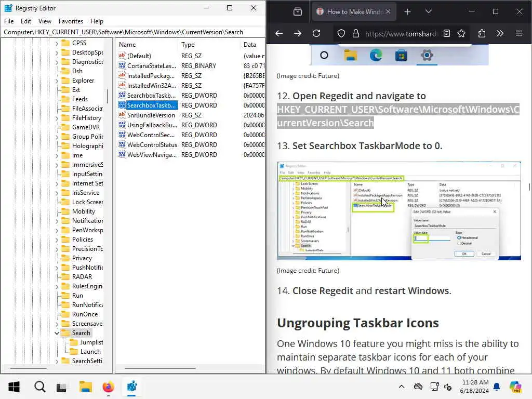
Task: Click the tracking protection shield icon
Action: (x=341, y=33)
